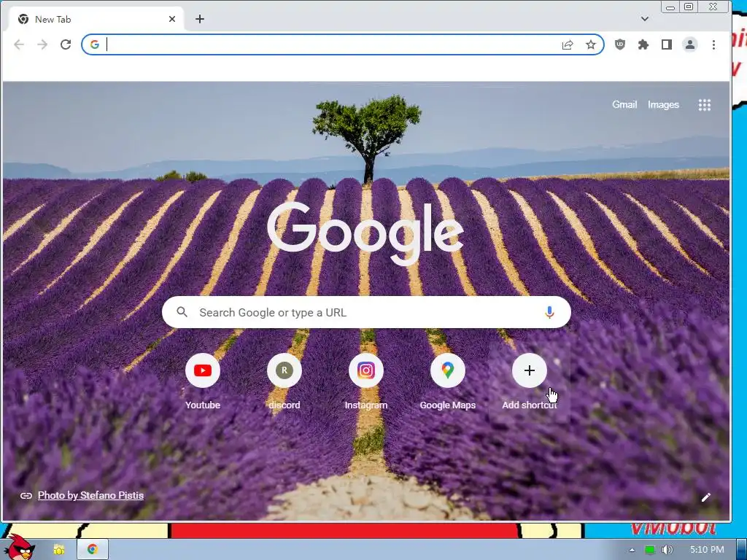Screen dimensions: 747x560
Task: Open the Extensions puzzle menu
Action: 643,44
